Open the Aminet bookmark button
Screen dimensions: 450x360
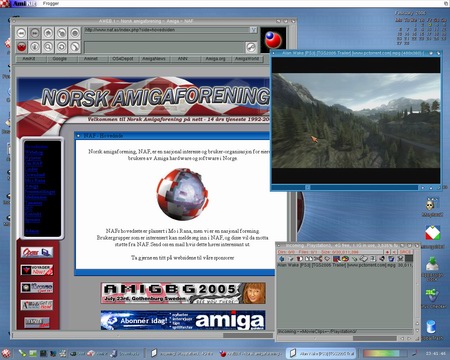pos(91,59)
